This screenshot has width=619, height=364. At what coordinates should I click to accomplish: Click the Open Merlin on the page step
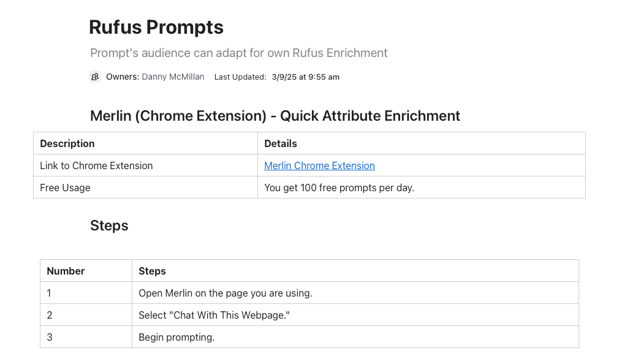tap(226, 293)
